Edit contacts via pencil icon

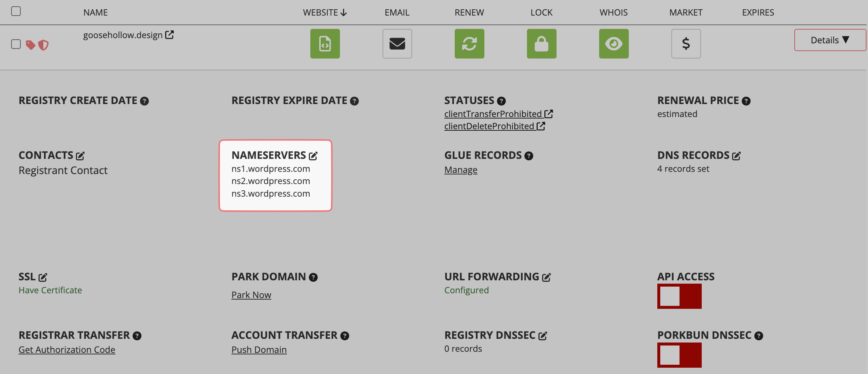[x=80, y=156]
